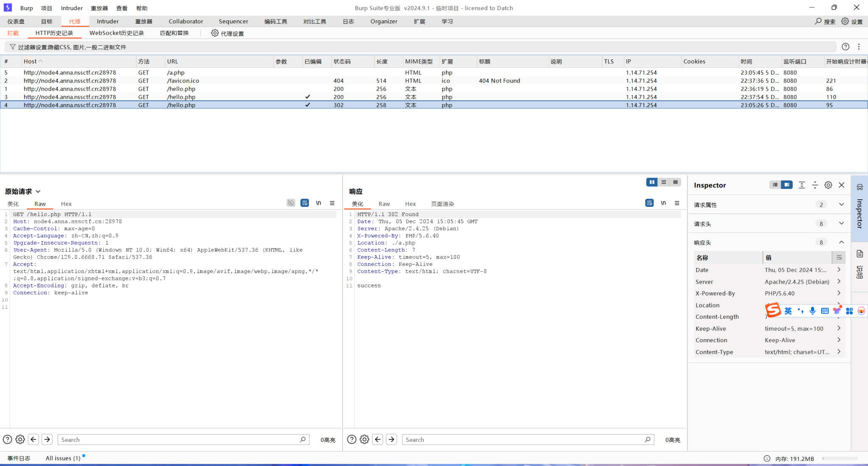This screenshot has height=466, width=868.
Task: Click the event log button
Action: pos(19,458)
